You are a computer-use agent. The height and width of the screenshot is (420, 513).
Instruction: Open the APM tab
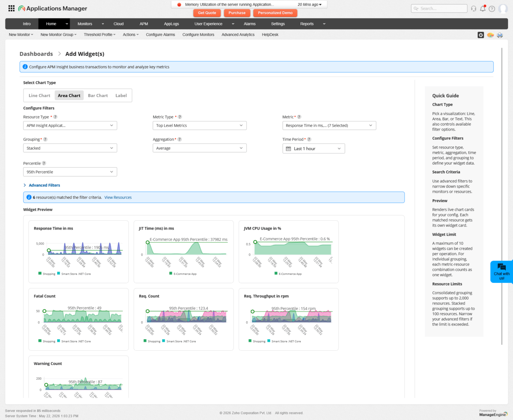pyautogui.click(x=144, y=24)
